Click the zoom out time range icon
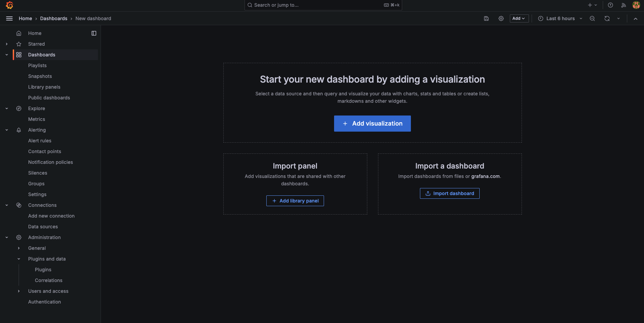Viewport: 644px width, 323px height. pos(592,18)
